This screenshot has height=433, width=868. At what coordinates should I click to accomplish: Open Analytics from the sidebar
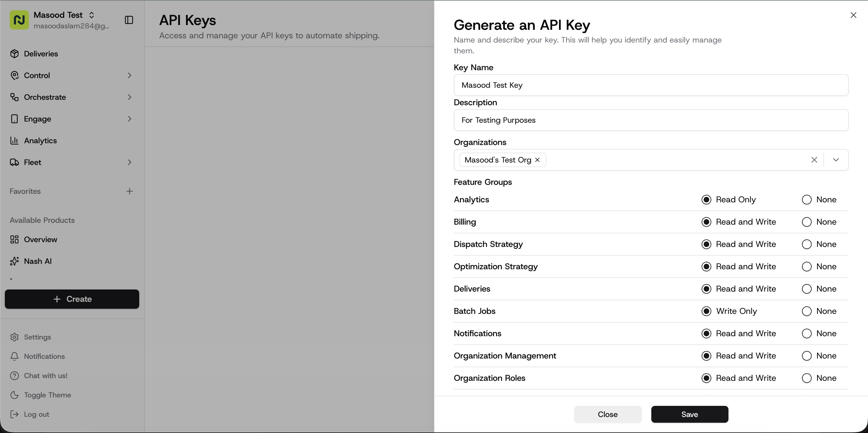(x=40, y=141)
